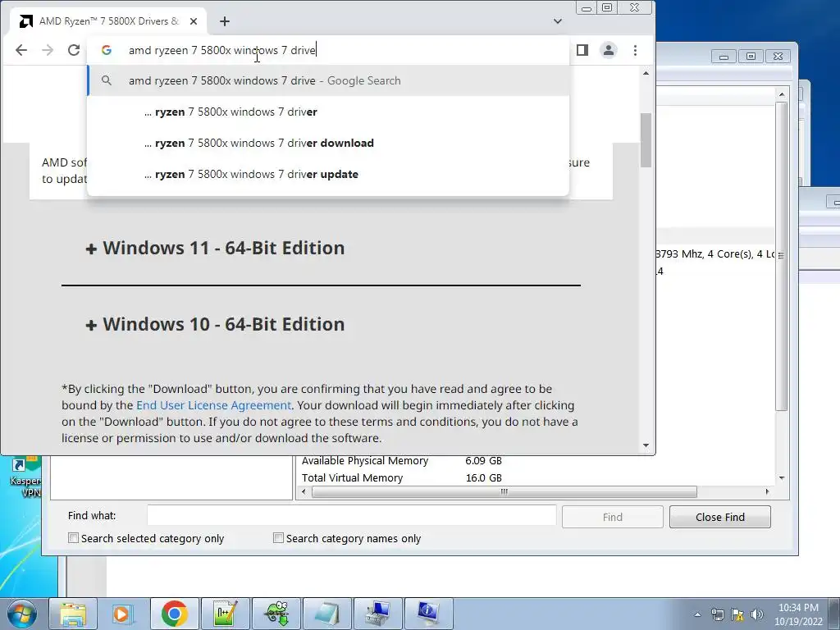Go back in Chrome history

click(21, 50)
